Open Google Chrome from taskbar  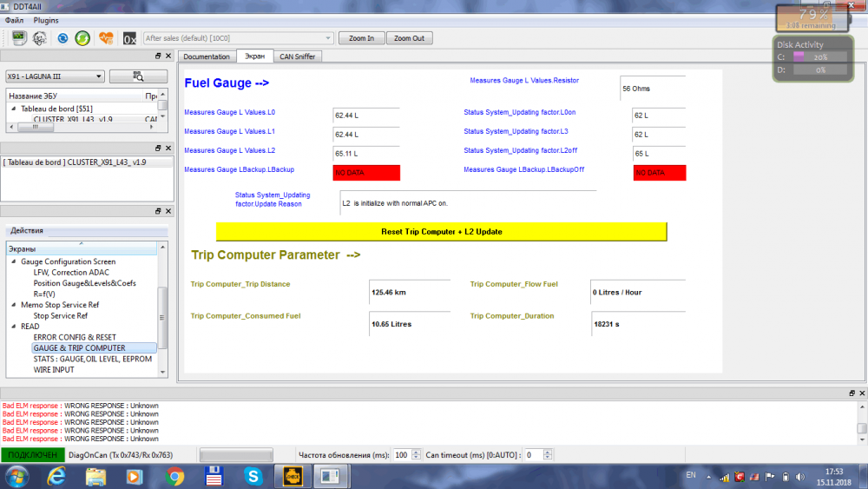coord(174,477)
